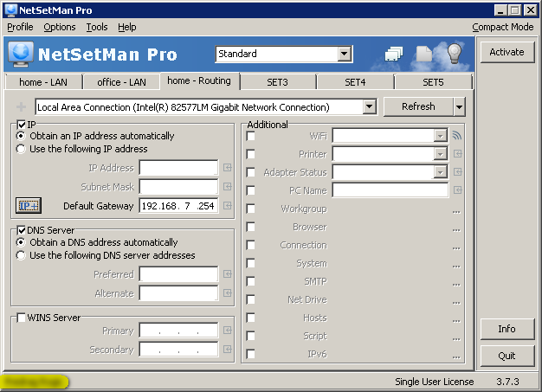This screenshot has width=542, height=392.
Task: Get current value arrow next to Preferred DNS
Action: 228,274
